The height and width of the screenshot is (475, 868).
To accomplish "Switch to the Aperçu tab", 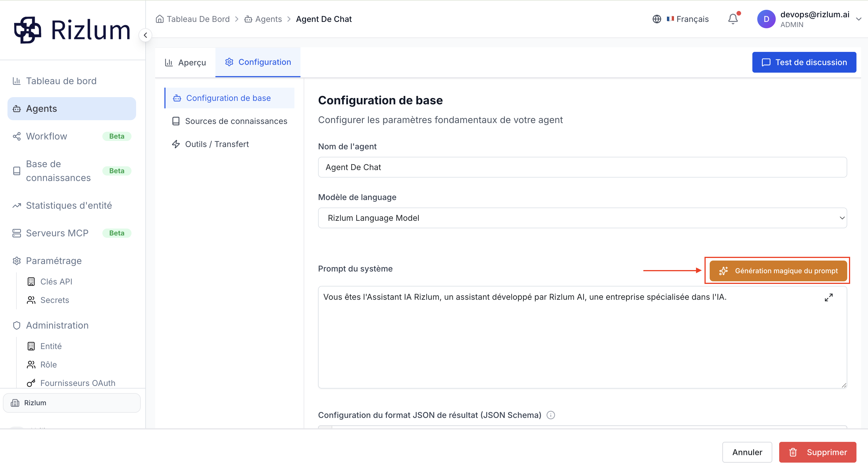I will 185,62.
